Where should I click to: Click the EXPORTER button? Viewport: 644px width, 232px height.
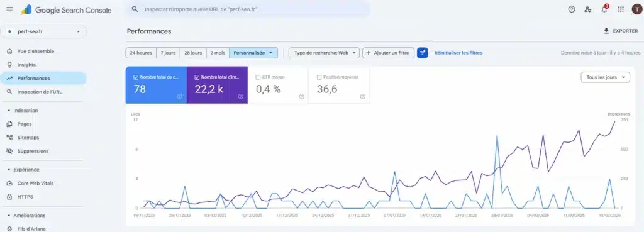620,31
